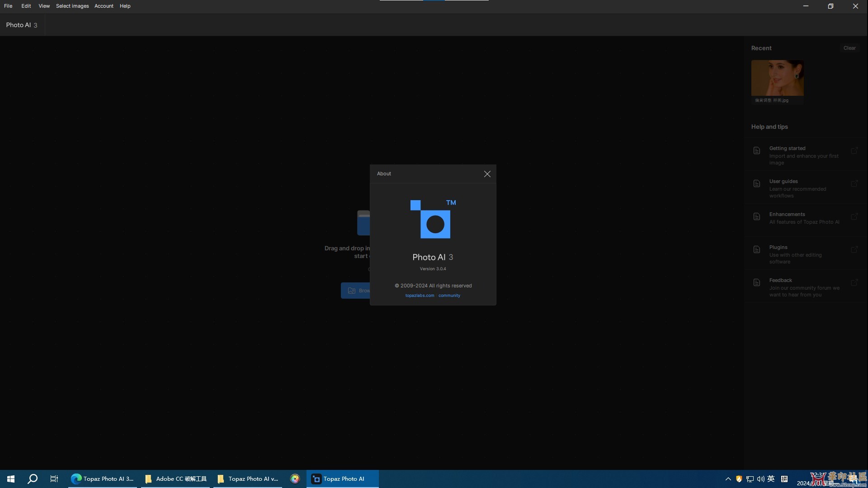Open the Account menu
This screenshot has width=868, height=488.
[104, 6]
